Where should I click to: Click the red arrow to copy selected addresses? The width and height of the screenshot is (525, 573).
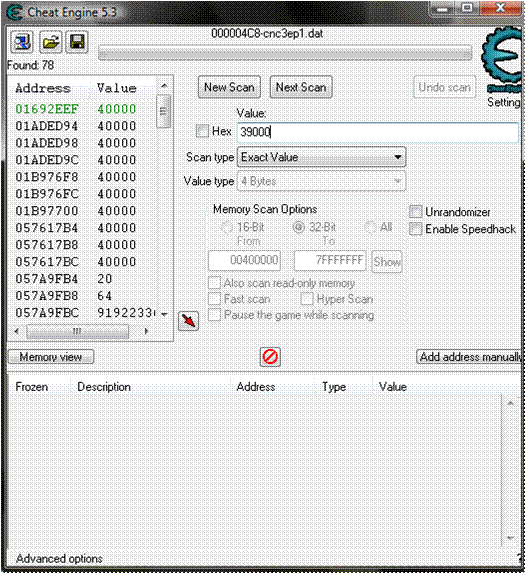189,321
